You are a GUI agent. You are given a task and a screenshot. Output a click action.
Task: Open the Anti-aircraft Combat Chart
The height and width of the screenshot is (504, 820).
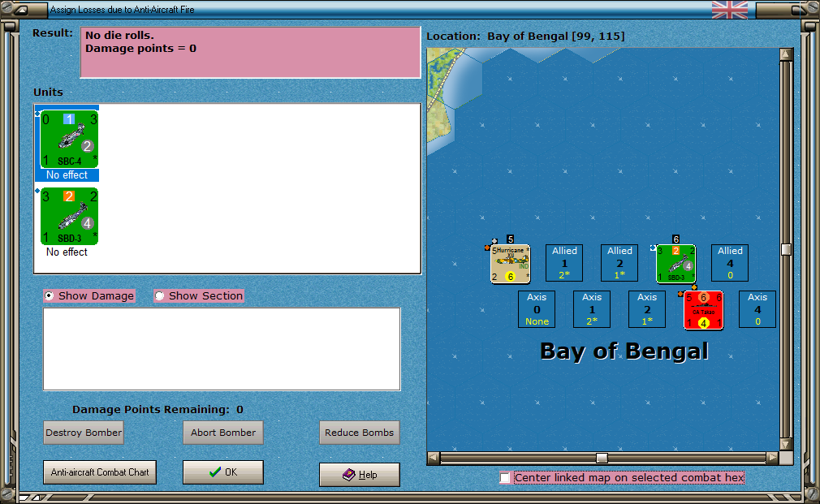click(99, 472)
